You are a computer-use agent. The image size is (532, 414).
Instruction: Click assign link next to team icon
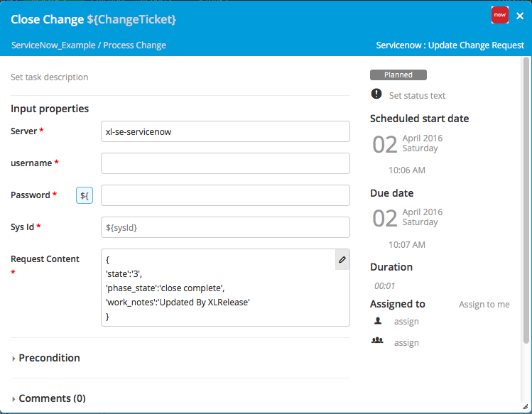pos(406,343)
